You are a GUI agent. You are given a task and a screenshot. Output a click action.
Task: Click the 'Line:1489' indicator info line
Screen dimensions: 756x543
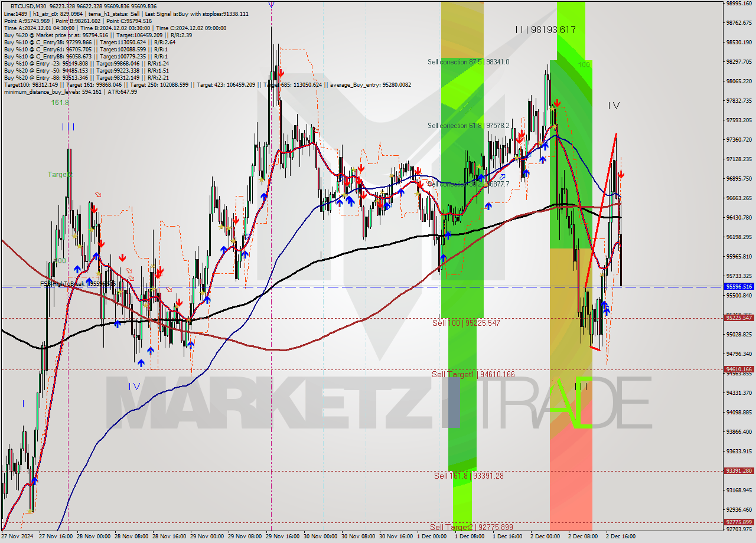[x=126, y=14]
